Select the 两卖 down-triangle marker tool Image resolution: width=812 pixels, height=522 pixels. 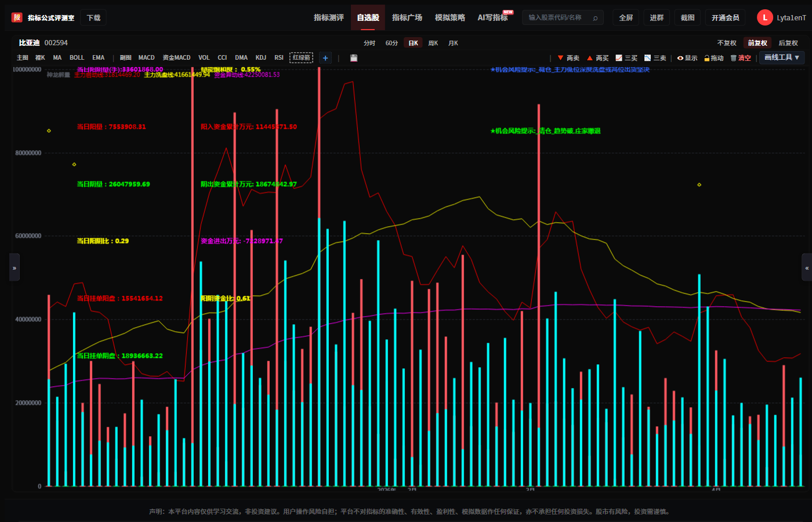pyautogui.click(x=568, y=58)
